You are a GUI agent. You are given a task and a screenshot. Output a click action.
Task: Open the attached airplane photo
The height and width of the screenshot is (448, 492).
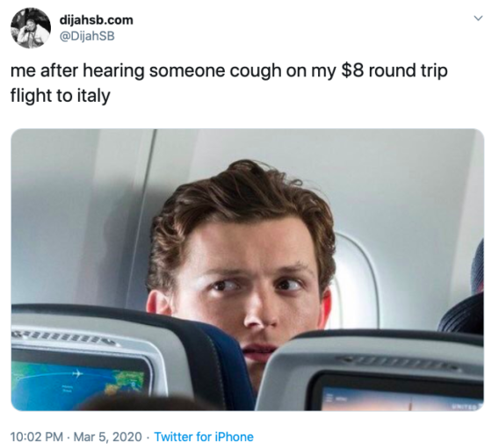248,270
